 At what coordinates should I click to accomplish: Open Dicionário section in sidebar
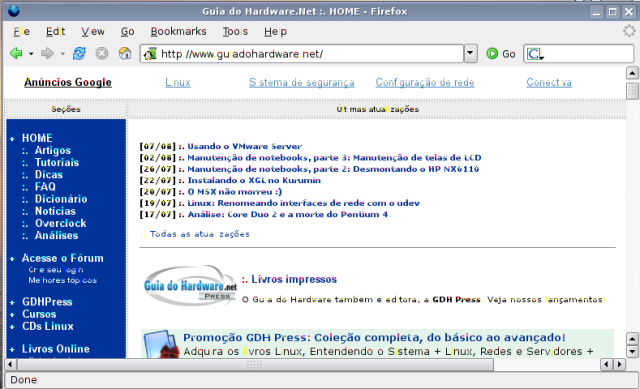61,199
